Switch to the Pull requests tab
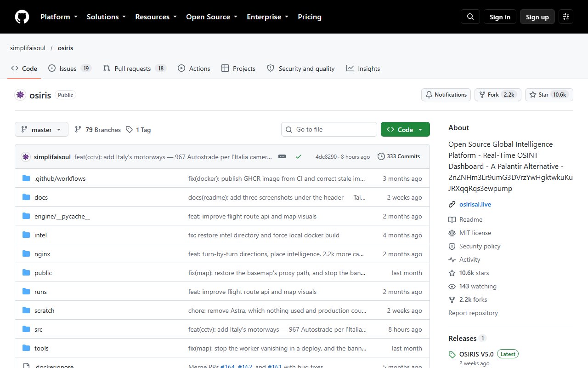Image resolution: width=588 pixels, height=368 pixels. coord(134,69)
